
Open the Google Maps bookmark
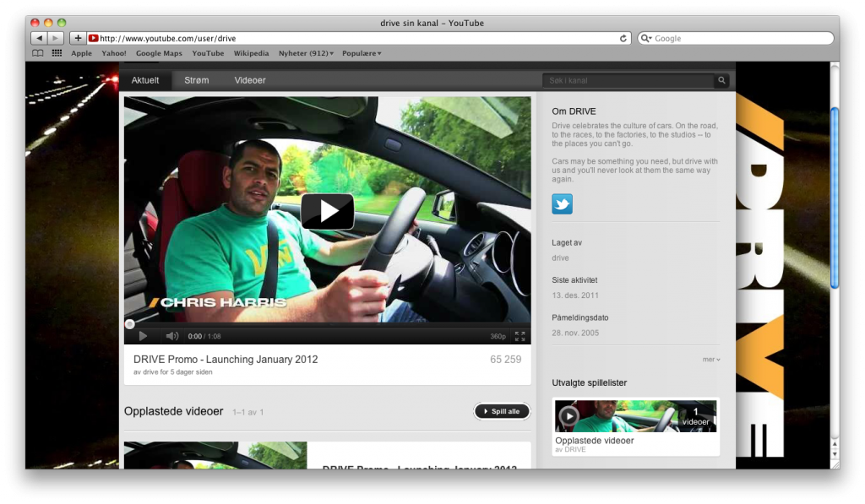click(159, 53)
